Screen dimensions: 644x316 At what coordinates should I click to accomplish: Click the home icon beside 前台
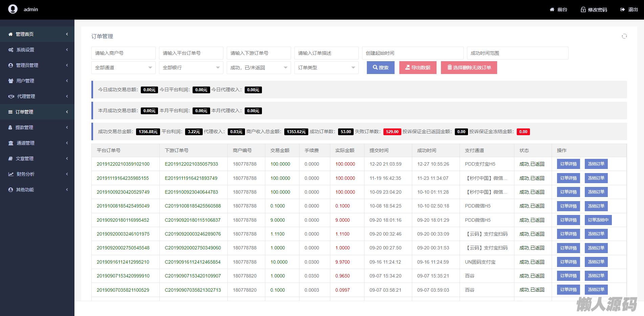click(x=552, y=9)
